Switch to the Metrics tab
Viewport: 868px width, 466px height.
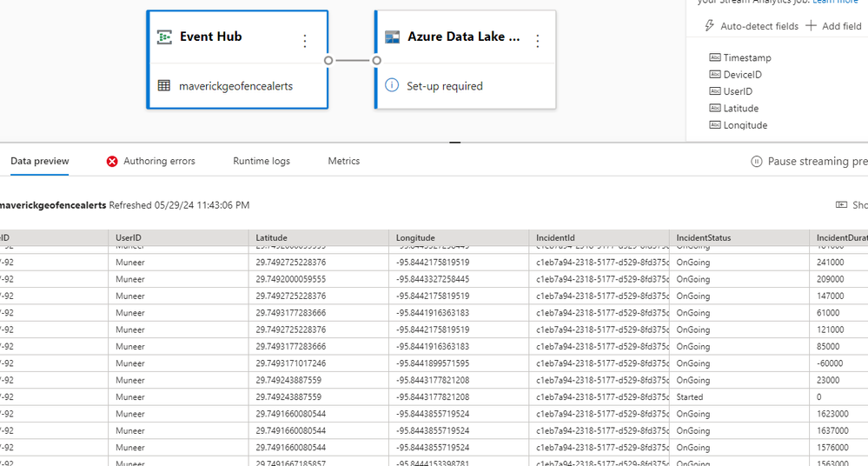(344, 161)
